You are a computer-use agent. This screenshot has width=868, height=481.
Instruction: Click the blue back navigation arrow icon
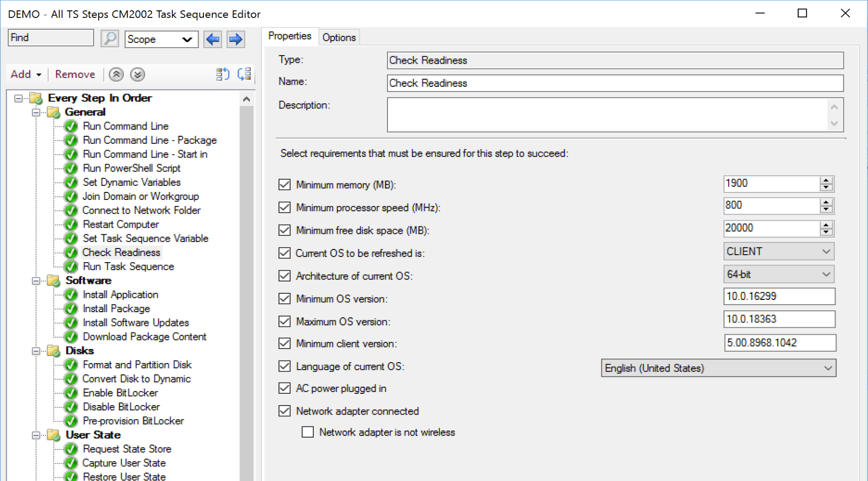click(212, 39)
